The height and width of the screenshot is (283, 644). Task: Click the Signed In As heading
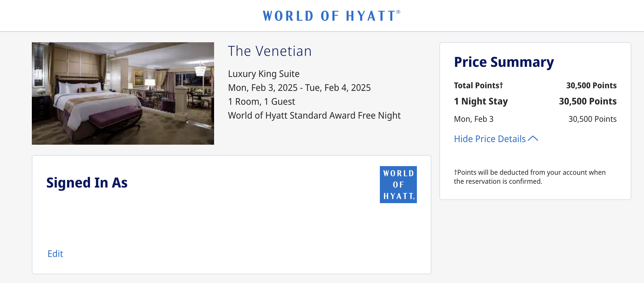[87, 183]
